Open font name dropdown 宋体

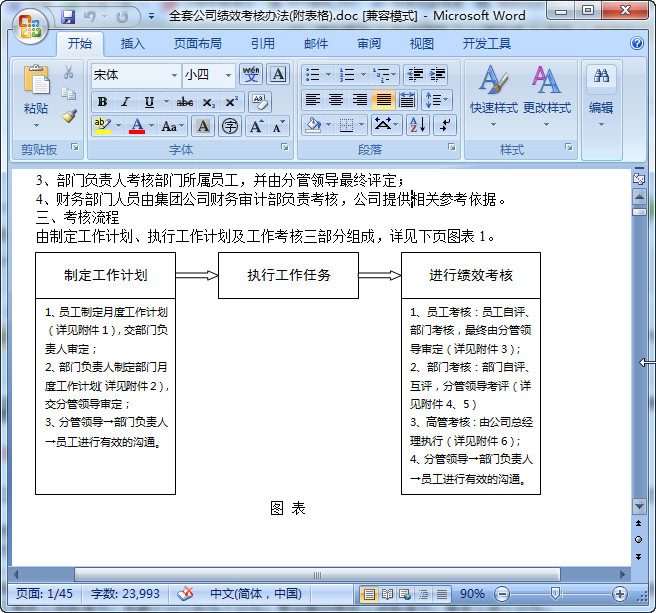(x=174, y=75)
